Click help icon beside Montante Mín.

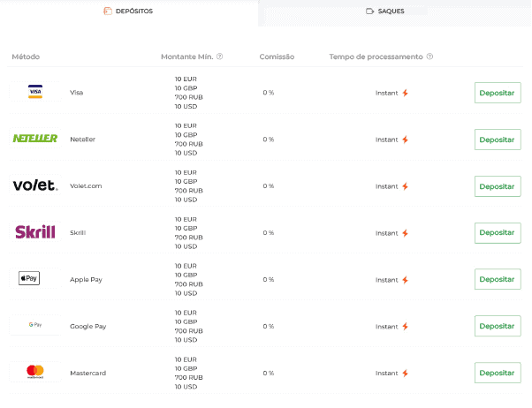tap(220, 57)
